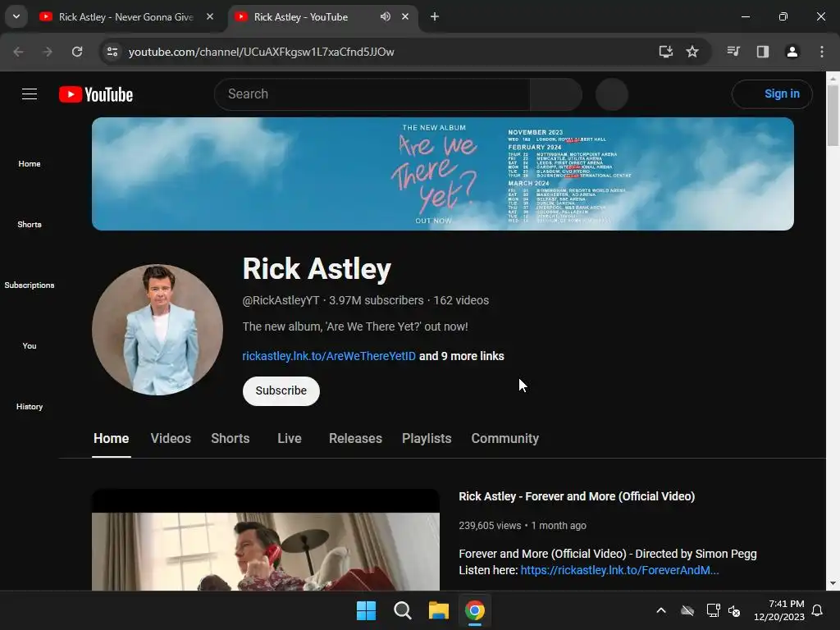
Task: Open the rickastley.lnk.to/ForeverAndM link
Action: coord(619,570)
